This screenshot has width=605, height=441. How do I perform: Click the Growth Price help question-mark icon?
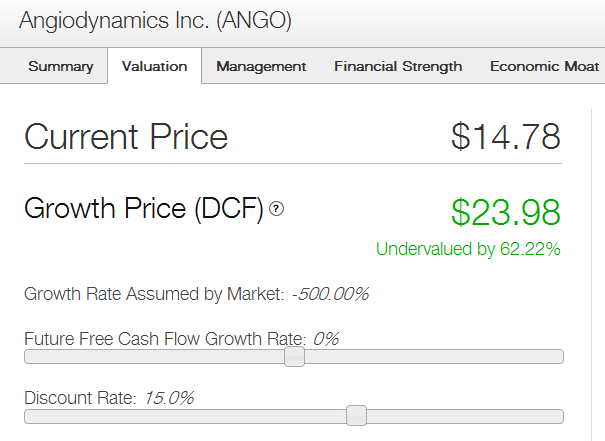pyautogui.click(x=276, y=209)
